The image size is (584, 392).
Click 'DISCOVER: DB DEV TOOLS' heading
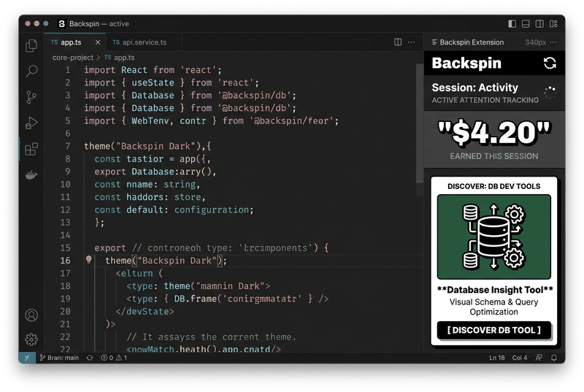pos(494,186)
